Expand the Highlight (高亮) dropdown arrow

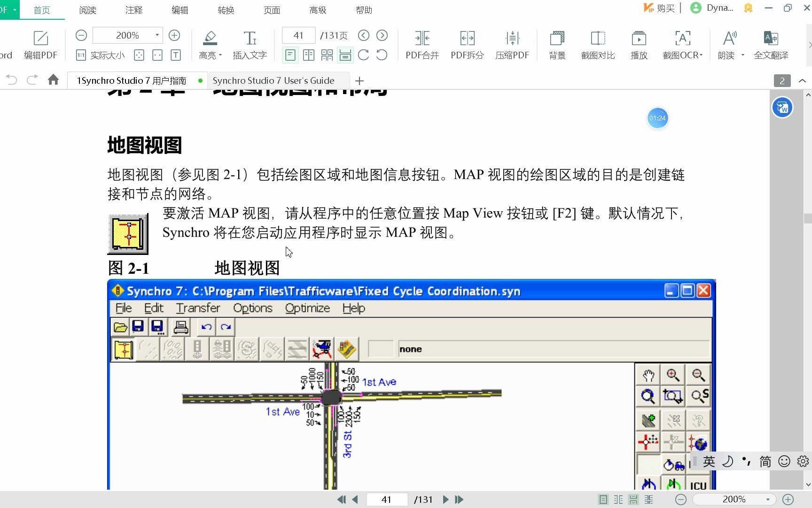[x=220, y=55]
